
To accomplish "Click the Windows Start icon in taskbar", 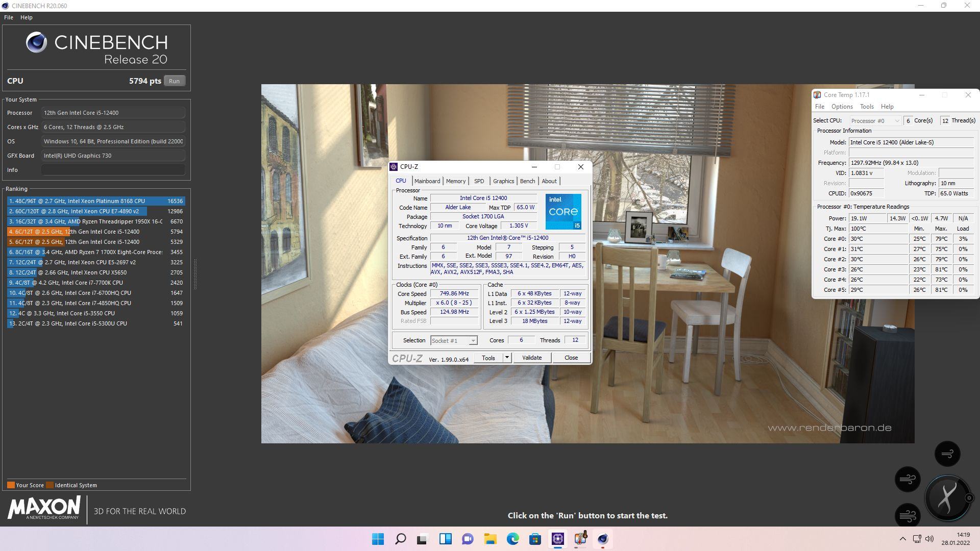I will click(x=378, y=539).
